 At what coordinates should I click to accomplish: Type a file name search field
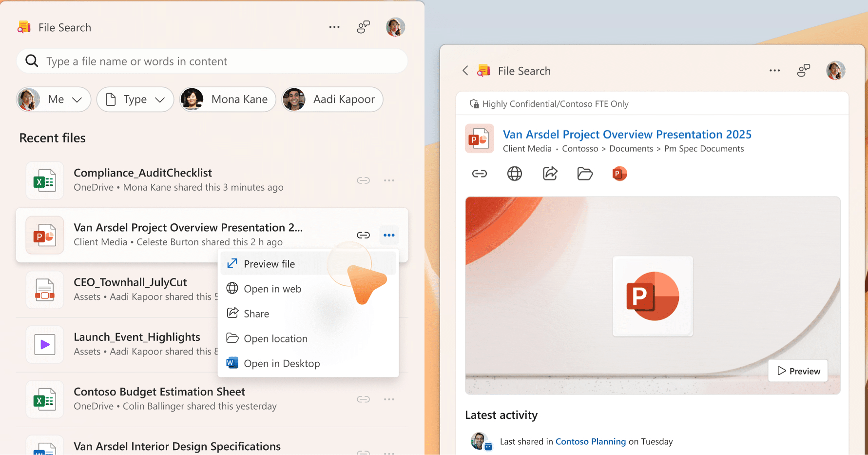point(212,61)
